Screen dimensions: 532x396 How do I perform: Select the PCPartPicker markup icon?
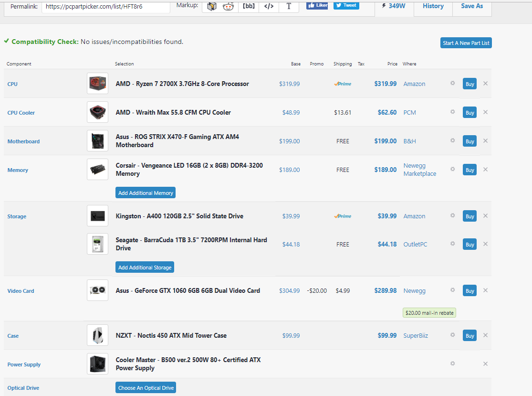tap(212, 6)
